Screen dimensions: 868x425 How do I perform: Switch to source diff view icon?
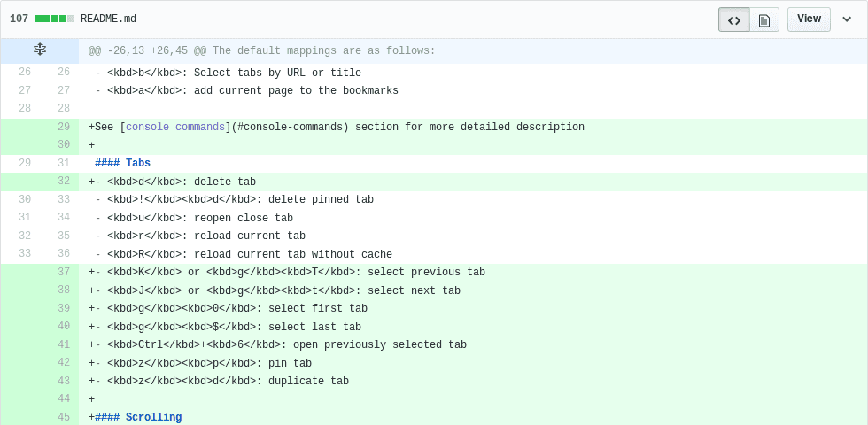coord(734,19)
